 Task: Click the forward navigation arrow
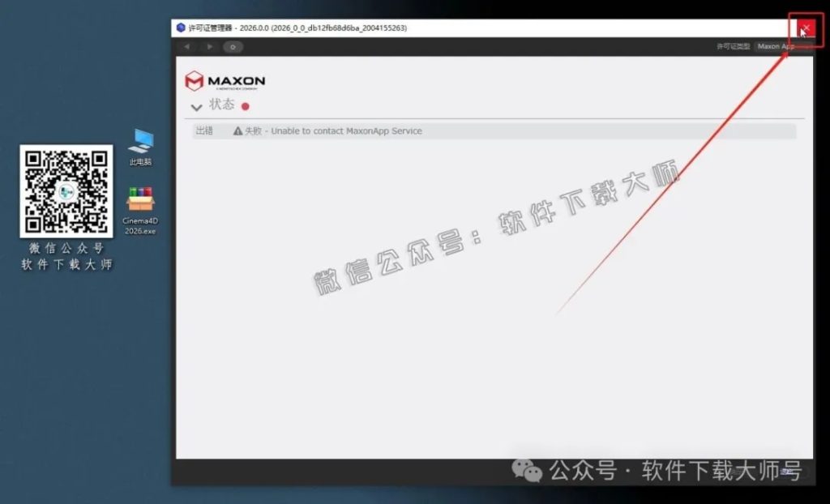tap(209, 47)
